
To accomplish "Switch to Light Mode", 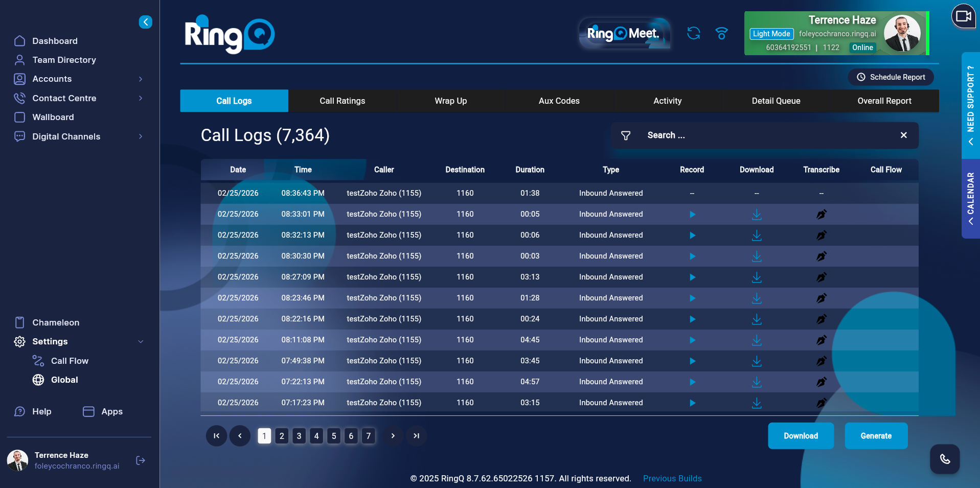I will point(771,34).
